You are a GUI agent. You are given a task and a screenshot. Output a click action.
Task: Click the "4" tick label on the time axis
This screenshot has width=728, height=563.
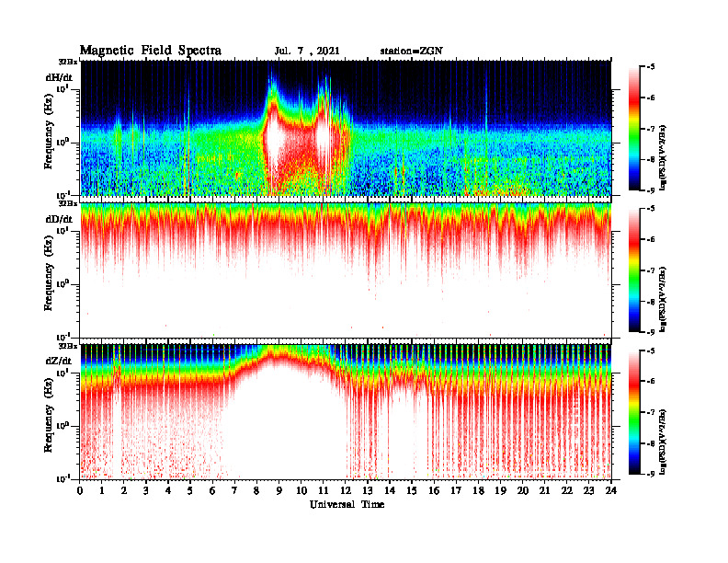click(x=168, y=490)
